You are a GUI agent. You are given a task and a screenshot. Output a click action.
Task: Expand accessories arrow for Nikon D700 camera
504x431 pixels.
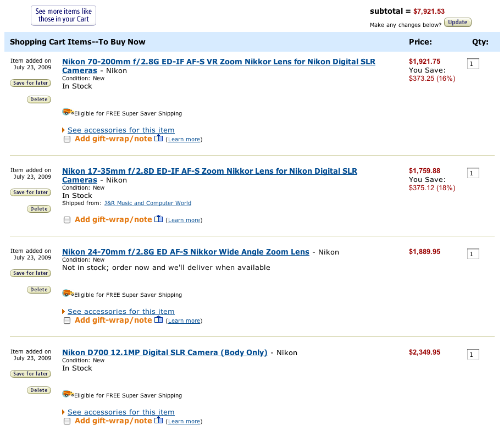point(63,412)
